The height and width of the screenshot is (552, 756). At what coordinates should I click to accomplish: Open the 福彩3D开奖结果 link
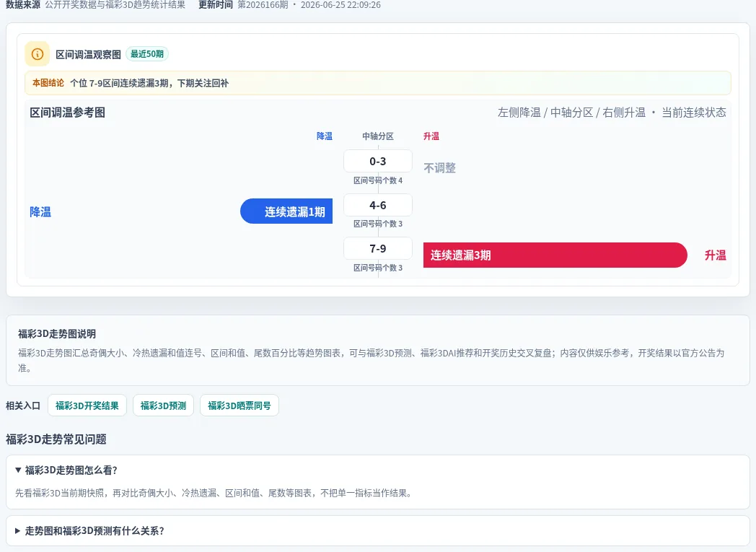point(87,406)
